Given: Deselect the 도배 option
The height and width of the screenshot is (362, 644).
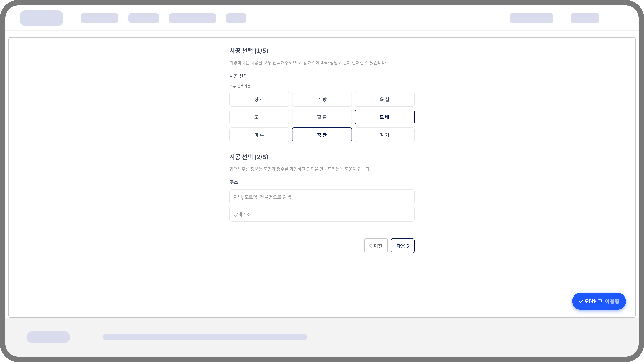Looking at the screenshot, I should pos(384,117).
